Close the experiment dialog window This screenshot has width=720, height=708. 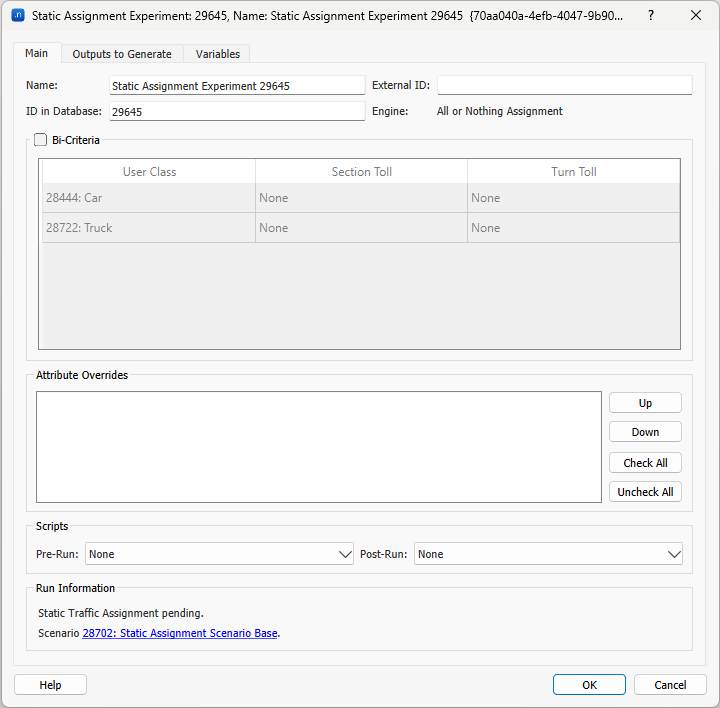click(x=696, y=16)
